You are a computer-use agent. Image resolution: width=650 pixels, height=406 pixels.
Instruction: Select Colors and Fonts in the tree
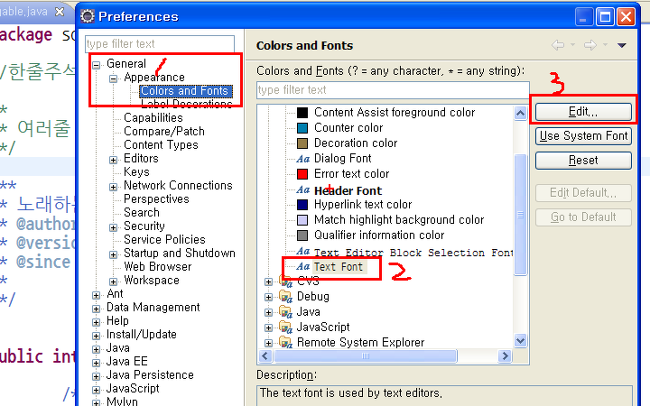tap(185, 91)
